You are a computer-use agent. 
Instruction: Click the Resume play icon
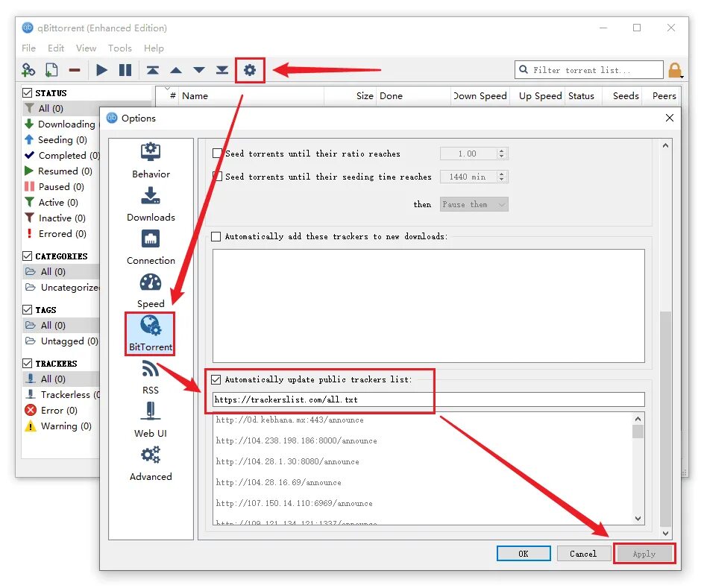click(102, 70)
